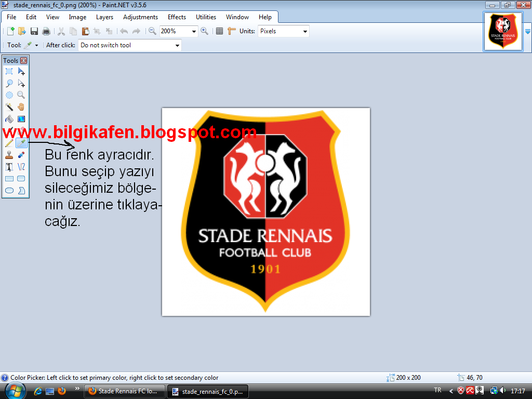Create a new image with New icon
This screenshot has width=532, height=399.
10,31
